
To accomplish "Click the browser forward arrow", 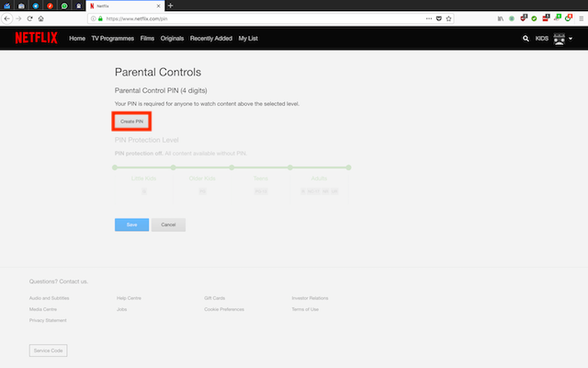I will 18,18.
